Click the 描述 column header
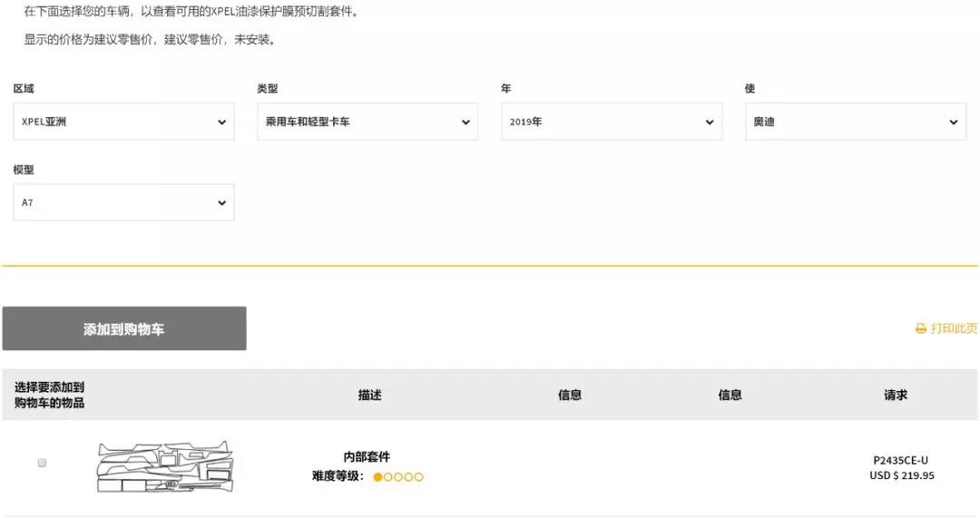 tap(369, 395)
